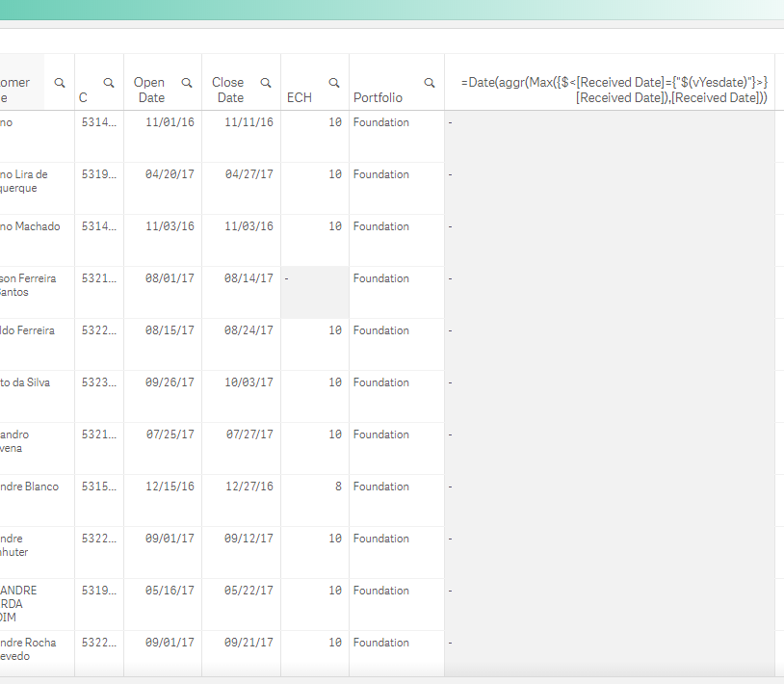The height and width of the screenshot is (684, 784).
Task: Sort by ECH column header
Action: pos(299,97)
